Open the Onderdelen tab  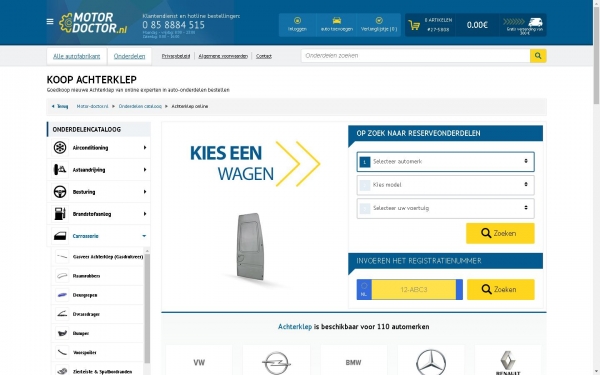click(129, 56)
